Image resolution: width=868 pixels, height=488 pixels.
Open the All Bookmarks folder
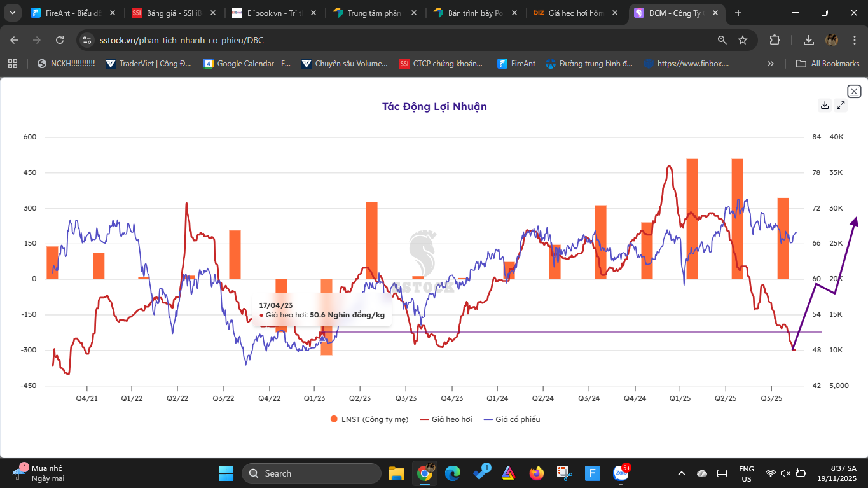coord(828,64)
